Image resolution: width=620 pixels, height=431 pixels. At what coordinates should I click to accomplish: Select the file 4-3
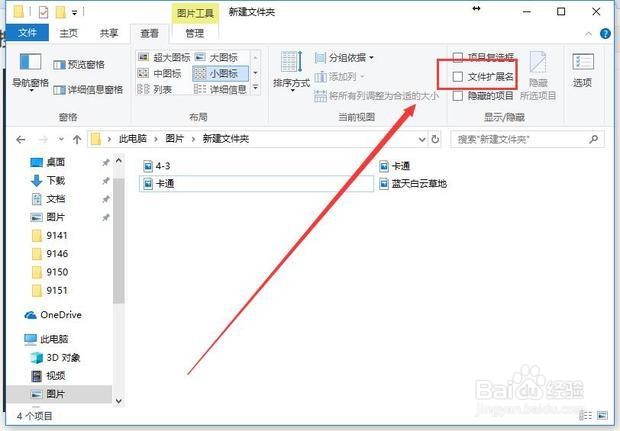(157, 166)
